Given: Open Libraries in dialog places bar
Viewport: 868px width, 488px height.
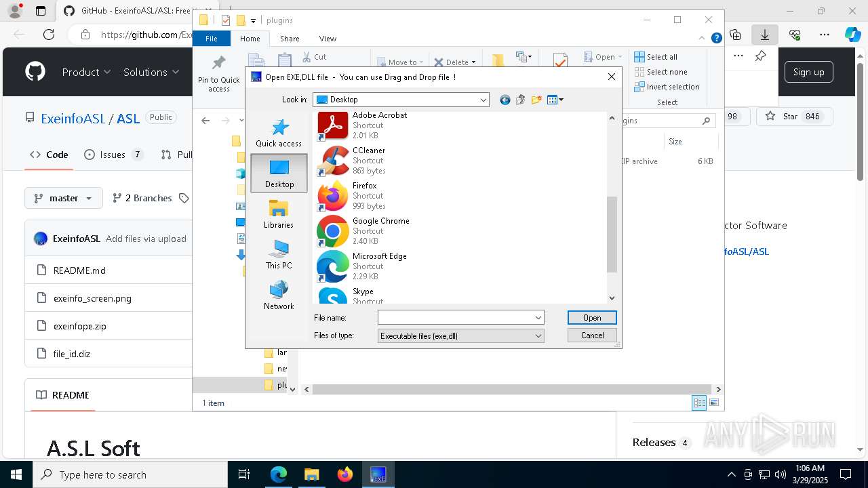Looking at the screenshot, I should point(279,214).
